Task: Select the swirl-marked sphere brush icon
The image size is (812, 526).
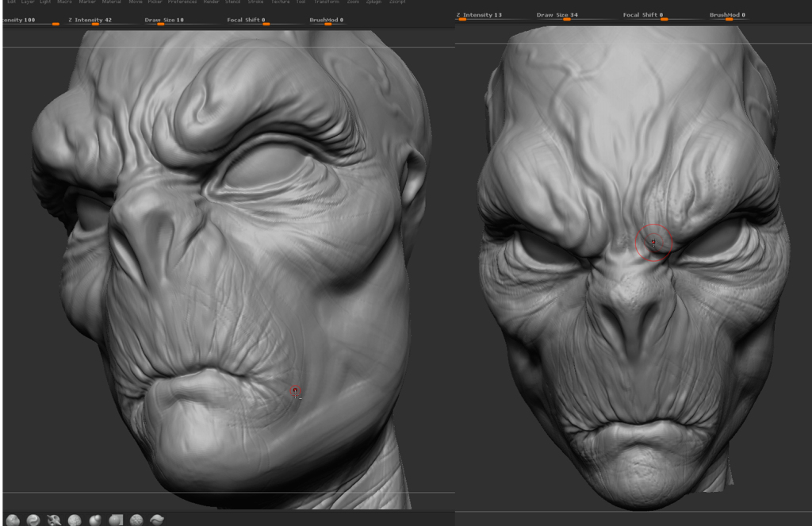Action: [x=33, y=520]
